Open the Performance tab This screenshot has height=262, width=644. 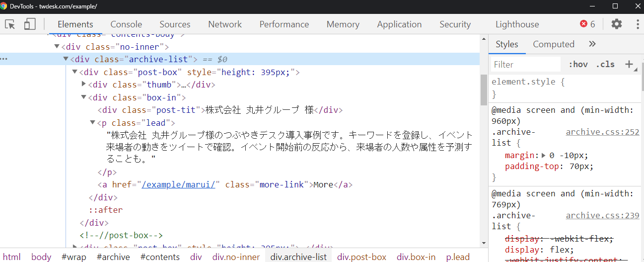click(x=284, y=24)
